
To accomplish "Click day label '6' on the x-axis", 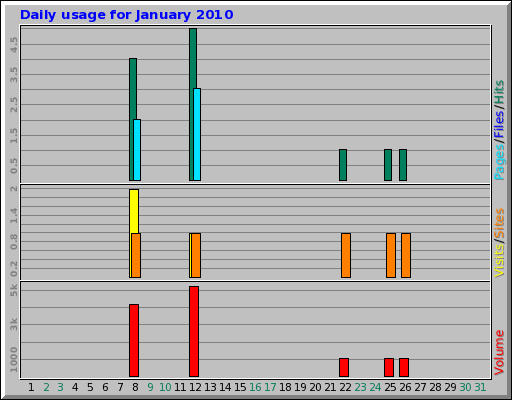I will pyautogui.click(x=105, y=387).
